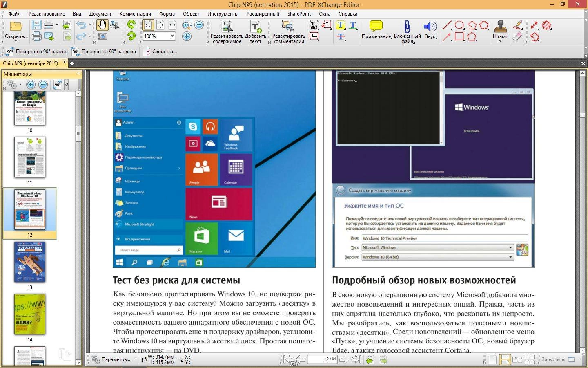Select page 13 thumbnail
The height and width of the screenshot is (368, 588).
[x=30, y=262]
